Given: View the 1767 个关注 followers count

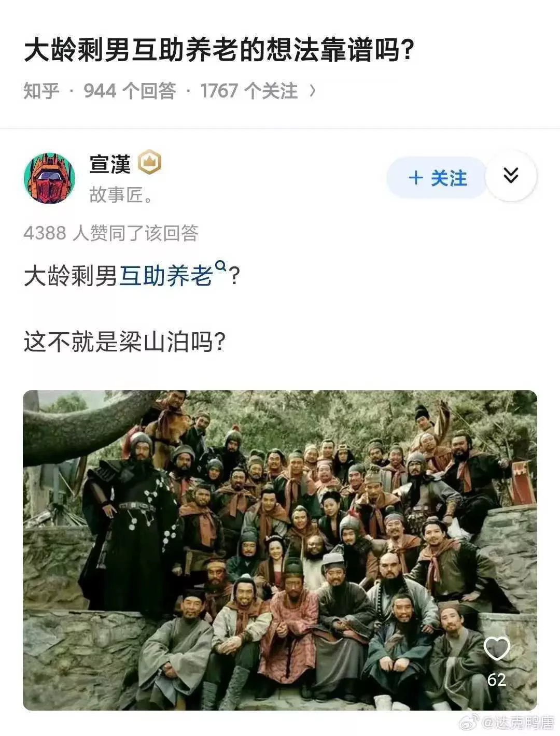Looking at the screenshot, I should 249,91.
